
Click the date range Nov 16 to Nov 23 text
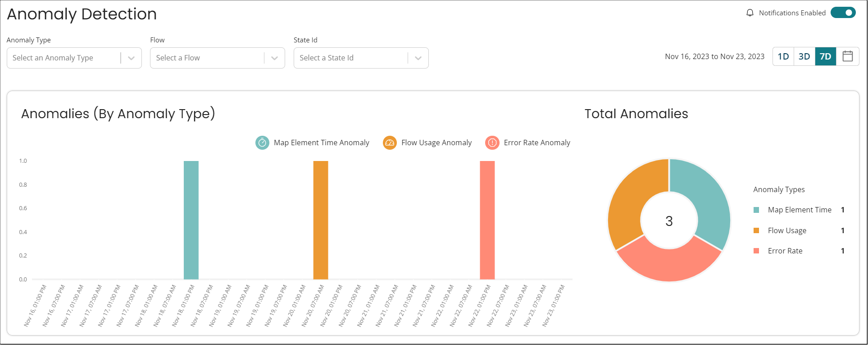click(714, 56)
